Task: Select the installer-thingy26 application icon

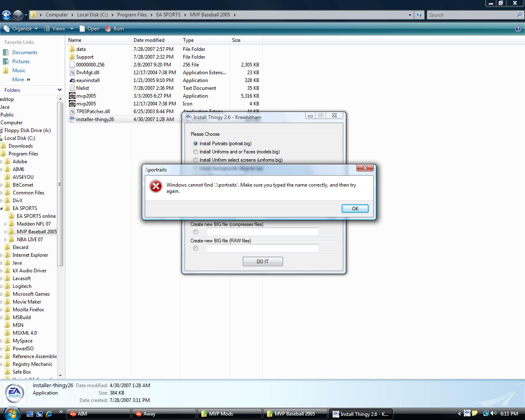Action: coord(72,119)
